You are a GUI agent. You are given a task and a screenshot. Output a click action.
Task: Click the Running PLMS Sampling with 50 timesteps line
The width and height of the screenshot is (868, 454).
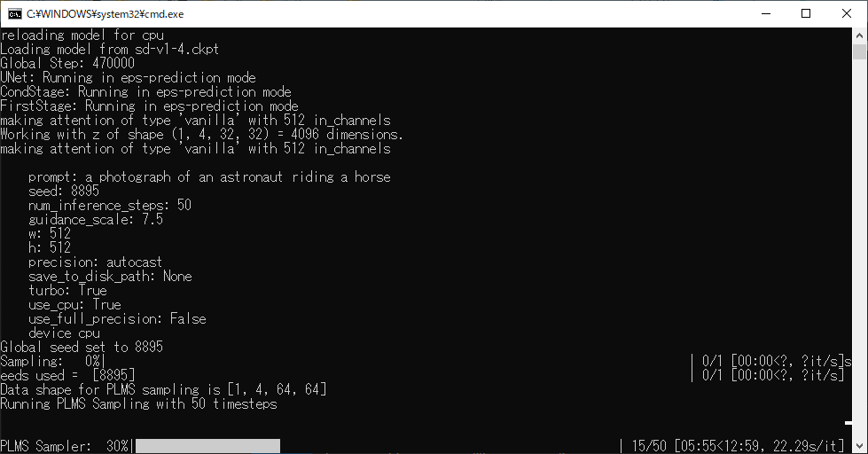click(138, 404)
